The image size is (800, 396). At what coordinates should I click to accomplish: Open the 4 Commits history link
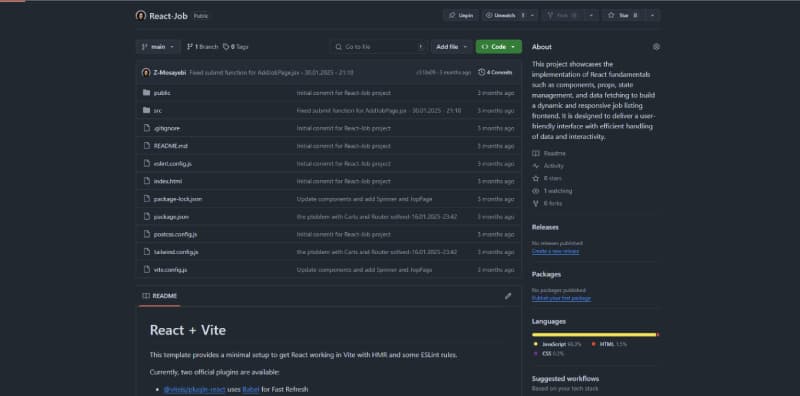495,72
